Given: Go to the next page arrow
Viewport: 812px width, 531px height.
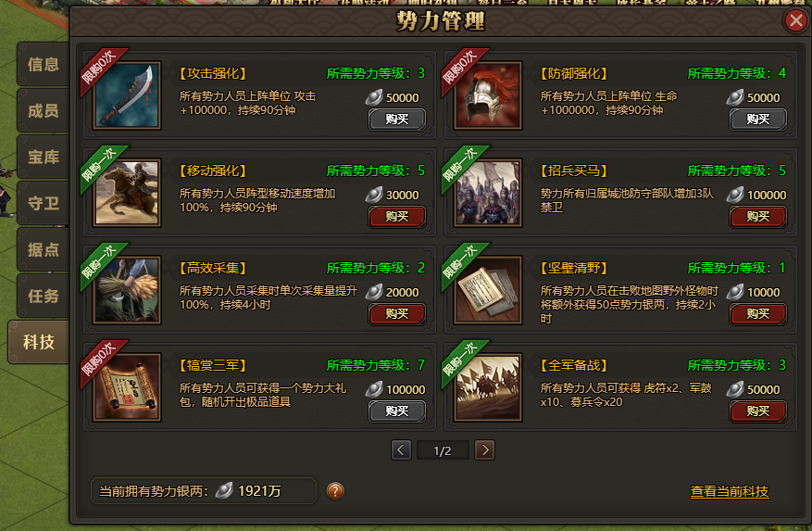Looking at the screenshot, I should pos(485,450).
